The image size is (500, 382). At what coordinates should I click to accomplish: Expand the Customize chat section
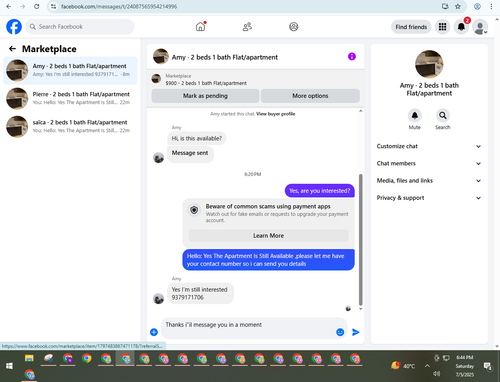(x=429, y=146)
